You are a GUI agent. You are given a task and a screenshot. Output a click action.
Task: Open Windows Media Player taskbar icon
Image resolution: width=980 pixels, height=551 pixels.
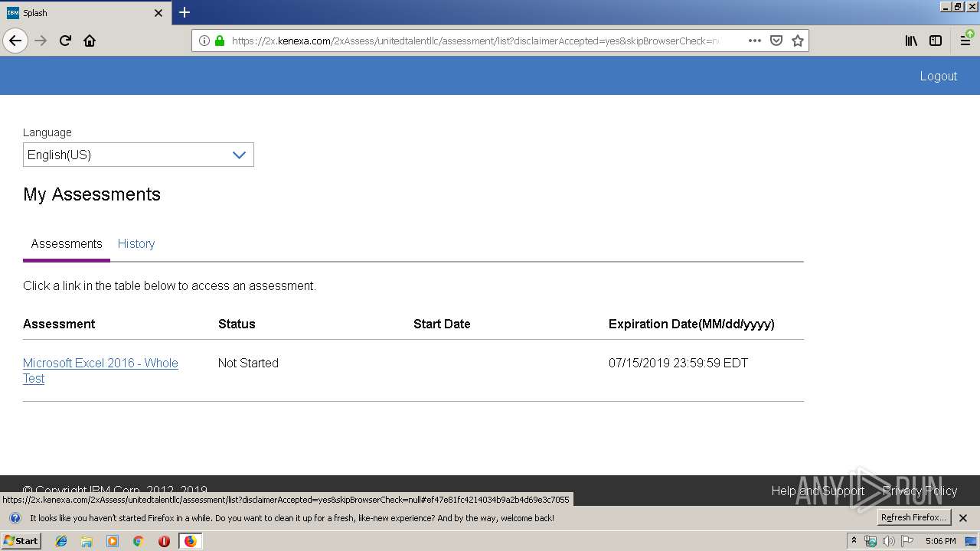(x=113, y=541)
